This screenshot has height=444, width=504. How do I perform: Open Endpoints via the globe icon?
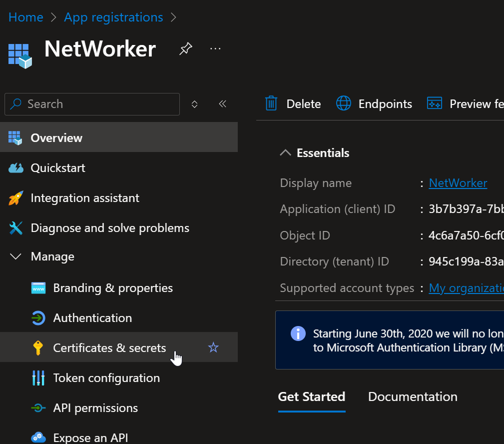click(x=343, y=103)
